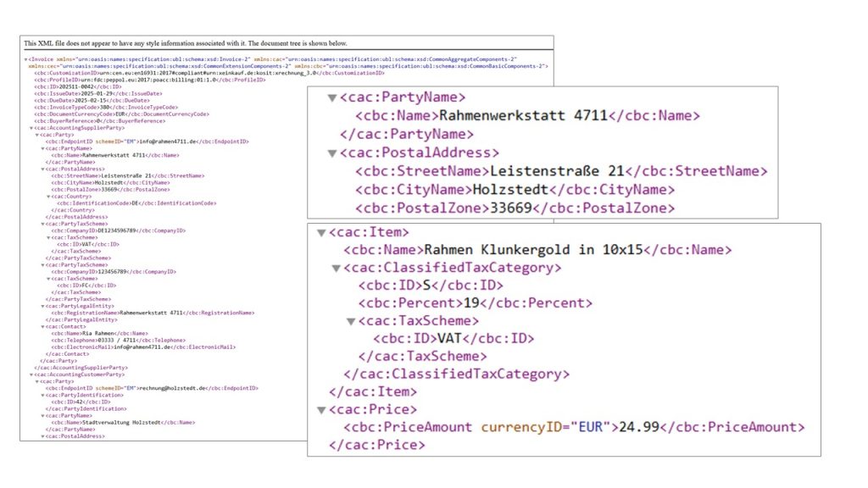868x488 pixels.
Task: Collapse the cac:Item element
Action: [x=321, y=232]
